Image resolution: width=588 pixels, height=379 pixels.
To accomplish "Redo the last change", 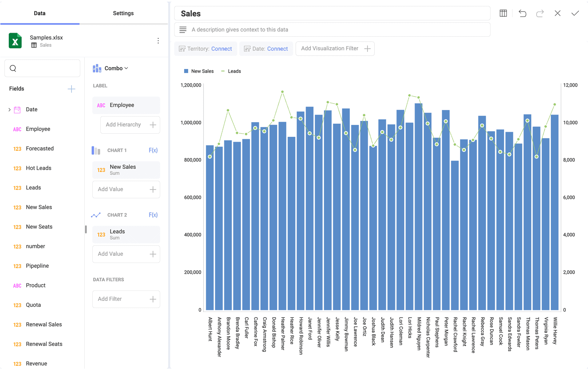I will (x=540, y=13).
